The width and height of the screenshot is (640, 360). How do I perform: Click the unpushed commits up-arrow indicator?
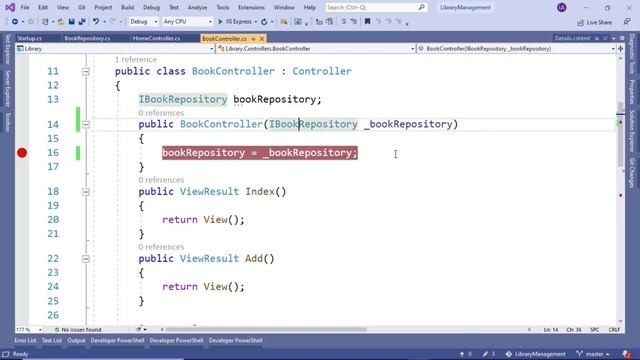coord(466,354)
